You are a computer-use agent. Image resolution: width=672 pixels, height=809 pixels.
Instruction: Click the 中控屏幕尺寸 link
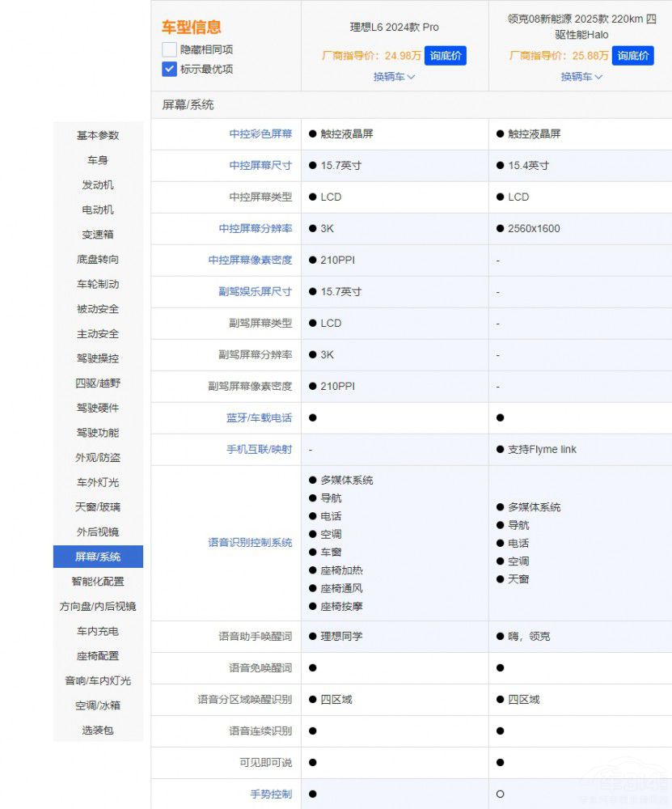pos(260,165)
